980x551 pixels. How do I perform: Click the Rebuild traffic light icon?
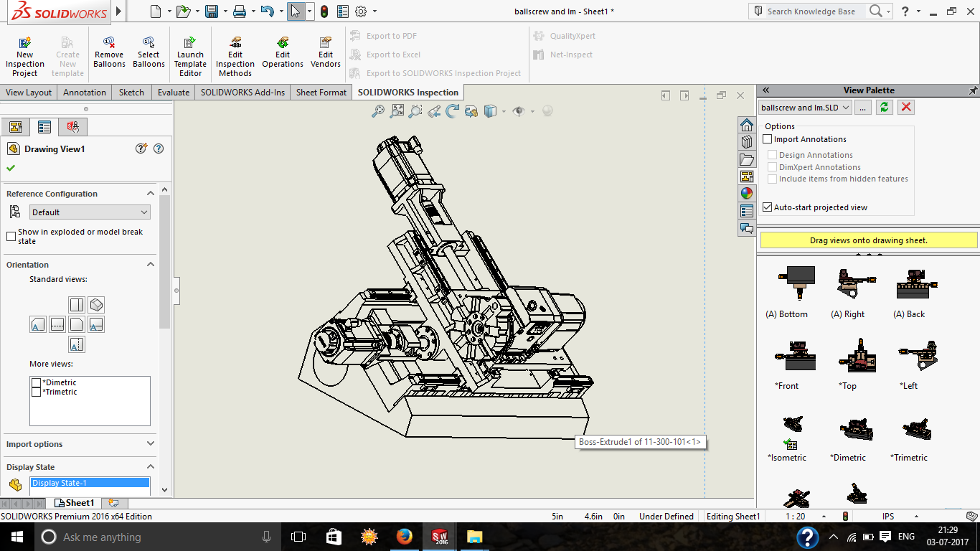324,11
